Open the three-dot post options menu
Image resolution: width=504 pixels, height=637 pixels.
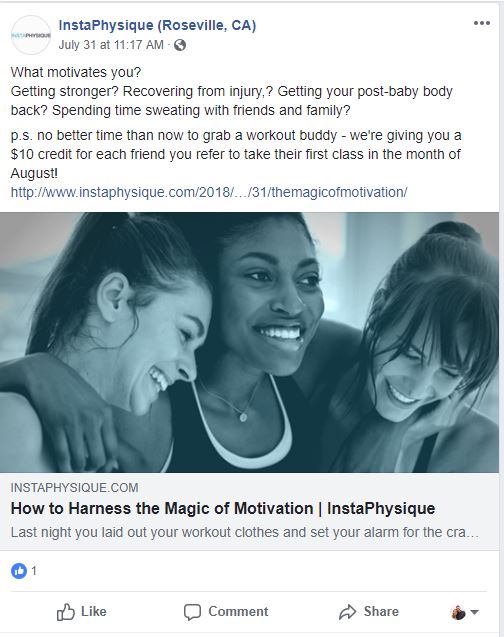(482, 23)
